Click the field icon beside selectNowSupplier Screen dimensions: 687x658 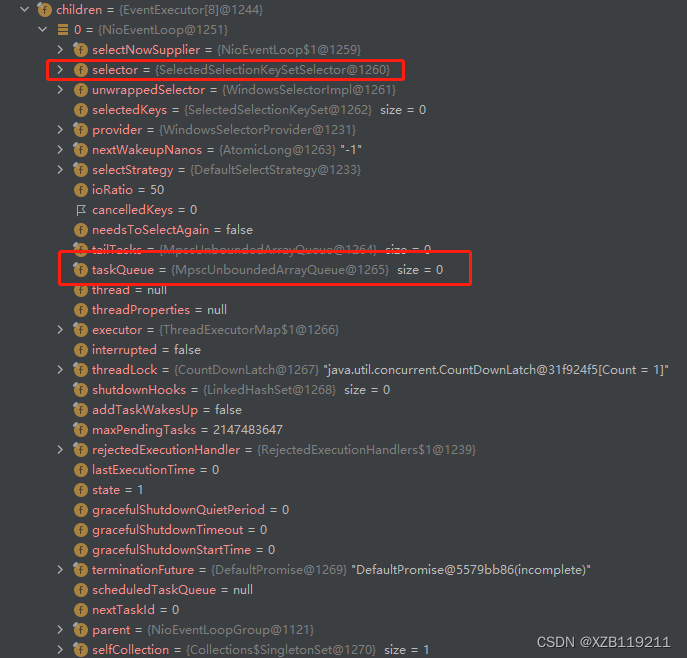tap(81, 50)
